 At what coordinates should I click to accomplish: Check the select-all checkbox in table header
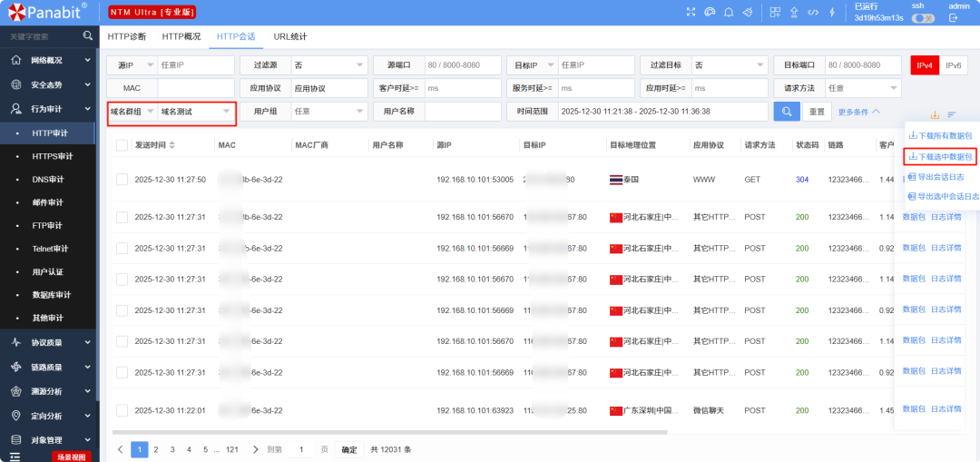click(122, 145)
